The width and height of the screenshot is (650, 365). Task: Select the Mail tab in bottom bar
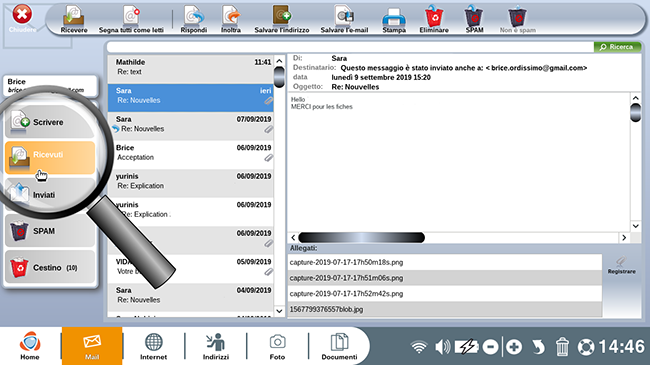[x=92, y=346]
